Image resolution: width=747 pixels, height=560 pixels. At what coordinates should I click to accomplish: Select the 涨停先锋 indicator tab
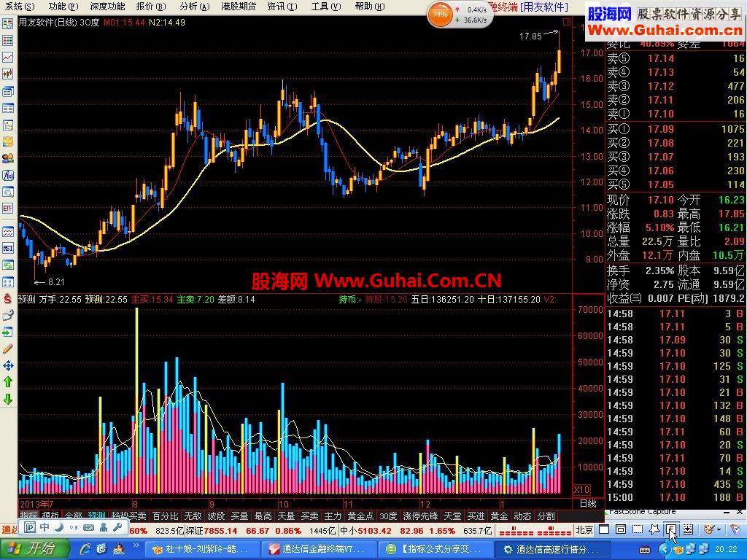(x=420, y=516)
